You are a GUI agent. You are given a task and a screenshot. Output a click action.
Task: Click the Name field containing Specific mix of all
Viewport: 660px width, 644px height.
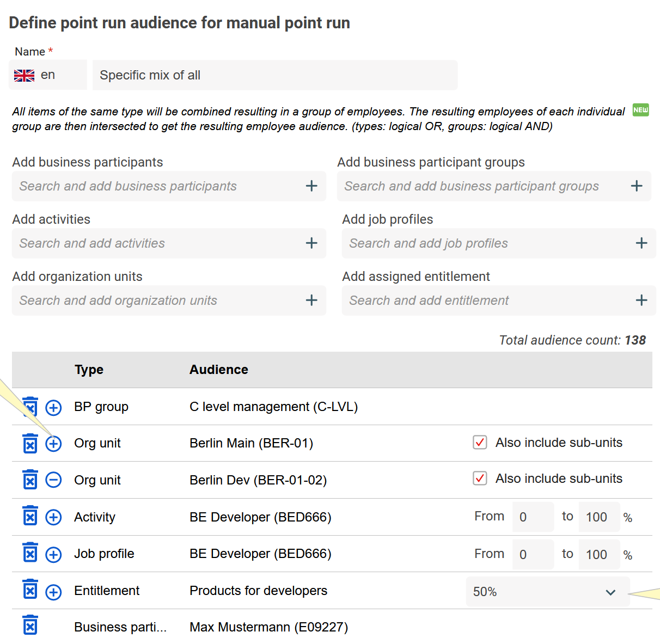(x=275, y=75)
